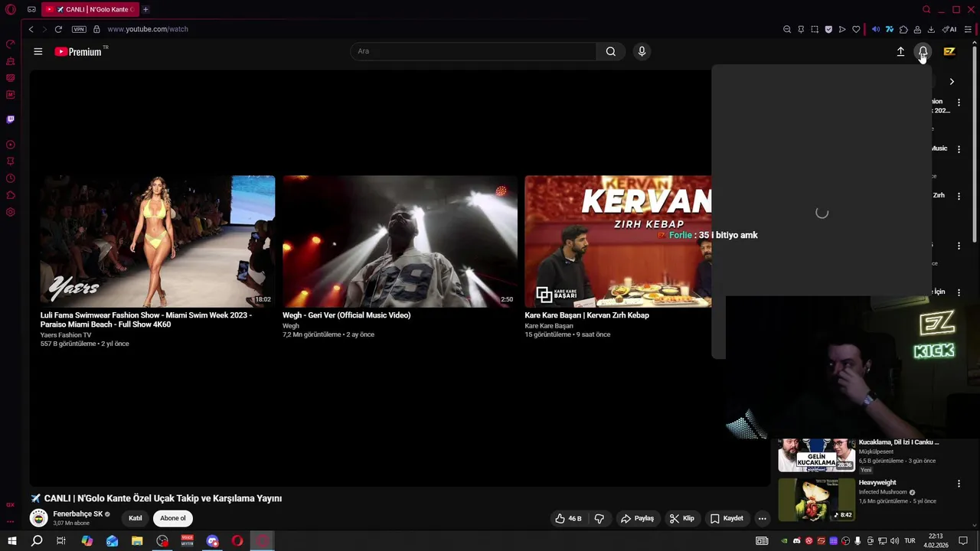Screen dimensions: 980x551
Task: Dislike the video
Action: [x=599, y=518]
